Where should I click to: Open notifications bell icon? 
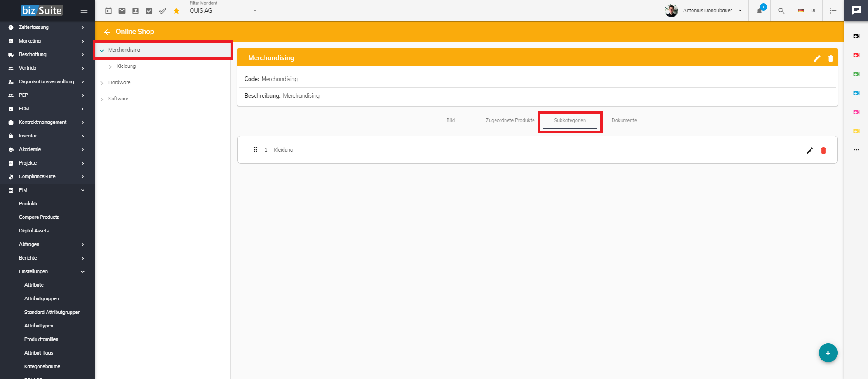[x=760, y=10]
